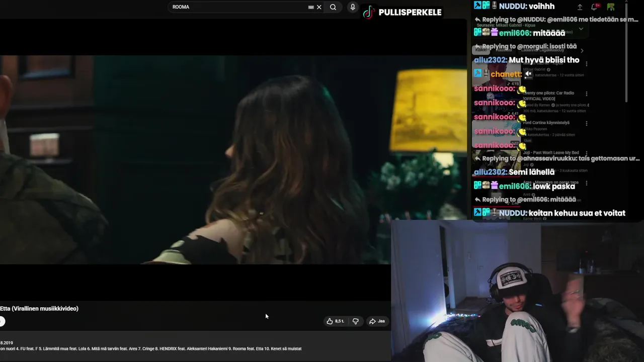Open Ford Cortina käynnistelyä video
The height and width of the screenshot is (362, 644).
click(546, 123)
